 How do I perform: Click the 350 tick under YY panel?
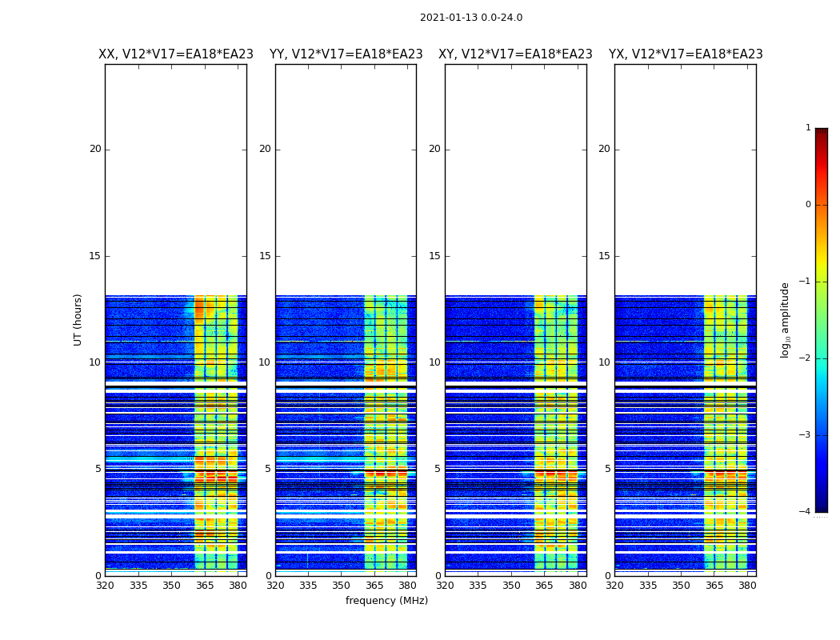coord(342,586)
